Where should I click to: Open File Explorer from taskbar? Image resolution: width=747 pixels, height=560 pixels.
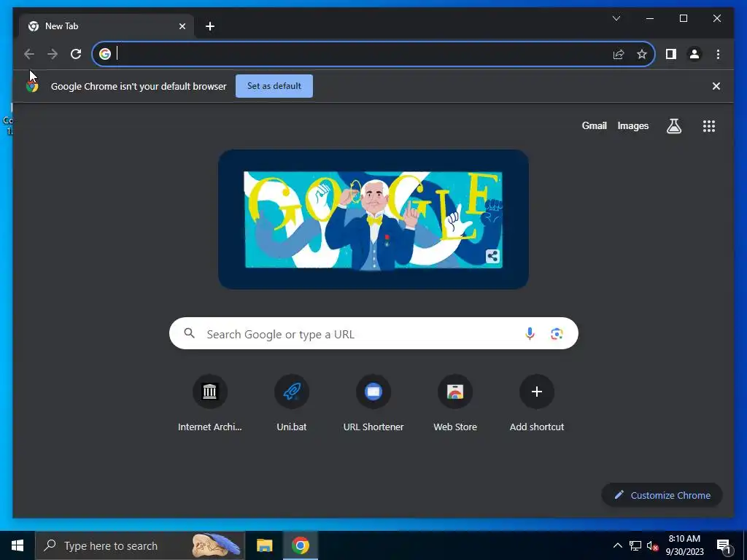click(264, 545)
